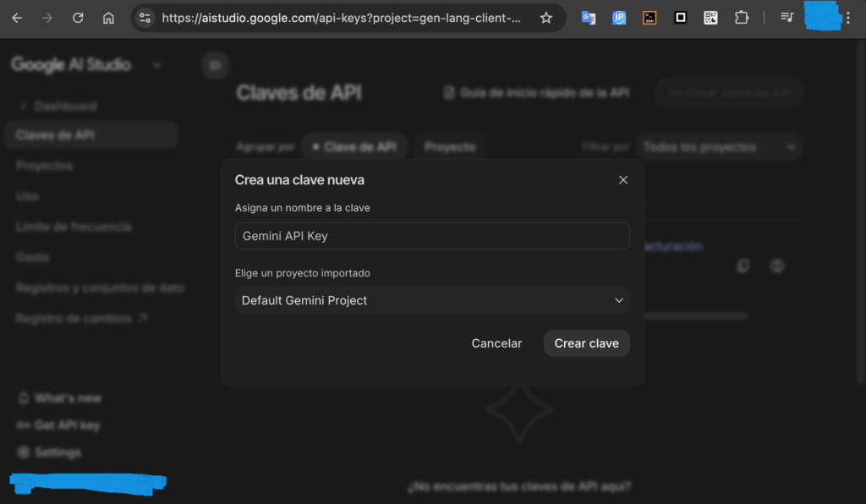Open the Google Translate extension icon
The height and width of the screenshot is (504, 866).
pyautogui.click(x=588, y=18)
